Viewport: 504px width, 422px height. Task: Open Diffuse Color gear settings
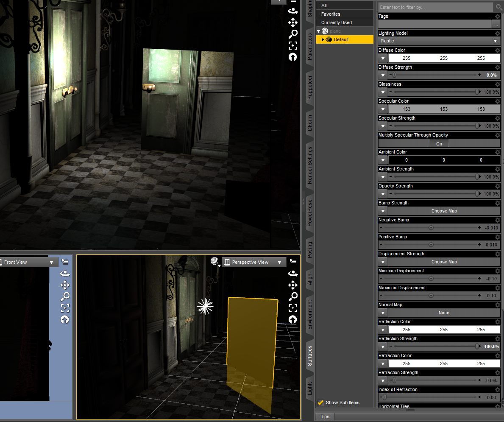[x=498, y=50]
